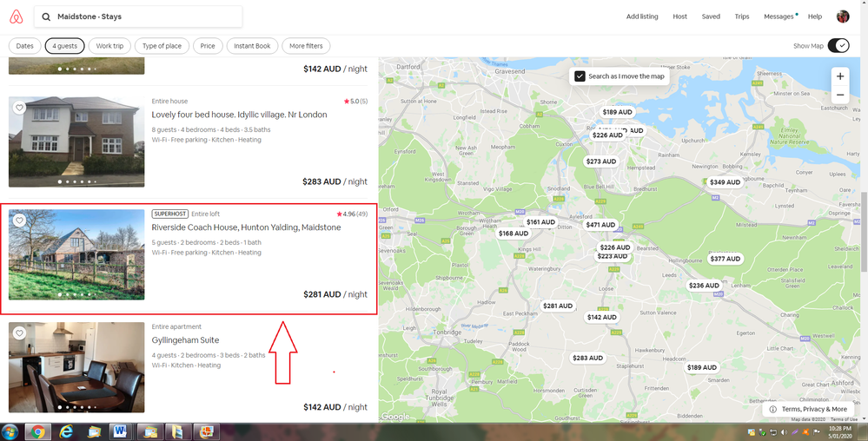The width and height of the screenshot is (868, 441).
Task: Click "8 guests · 4 bedrooms · 4 beds · 3.5 baths"
Action: click(x=211, y=130)
